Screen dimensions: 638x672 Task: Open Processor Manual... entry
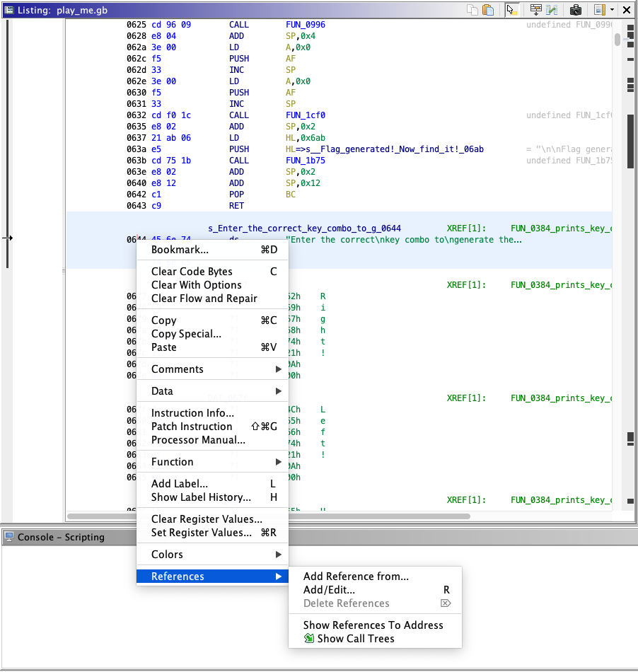[212, 440]
